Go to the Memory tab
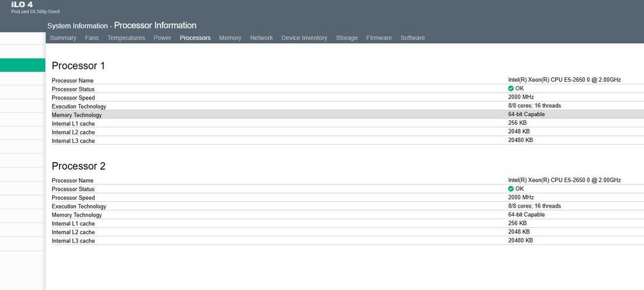This screenshot has height=290, width=644. click(x=230, y=38)
